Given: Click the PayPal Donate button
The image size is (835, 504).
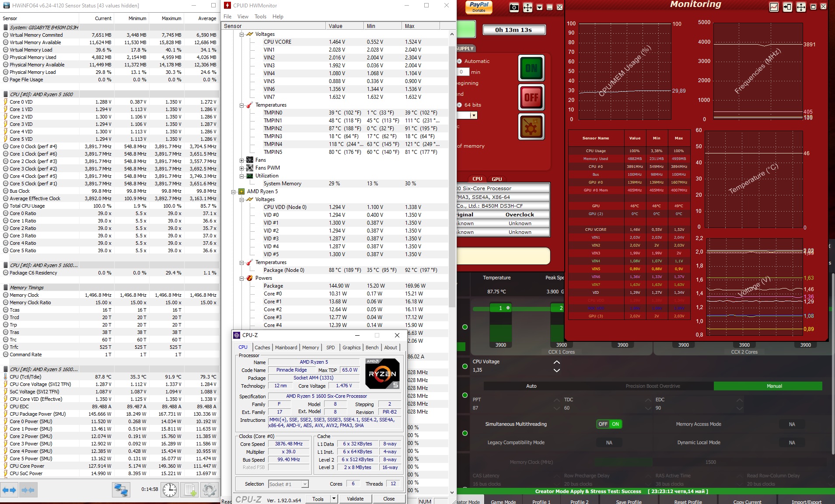Looking at the screenshot, I should click(479, 7).
